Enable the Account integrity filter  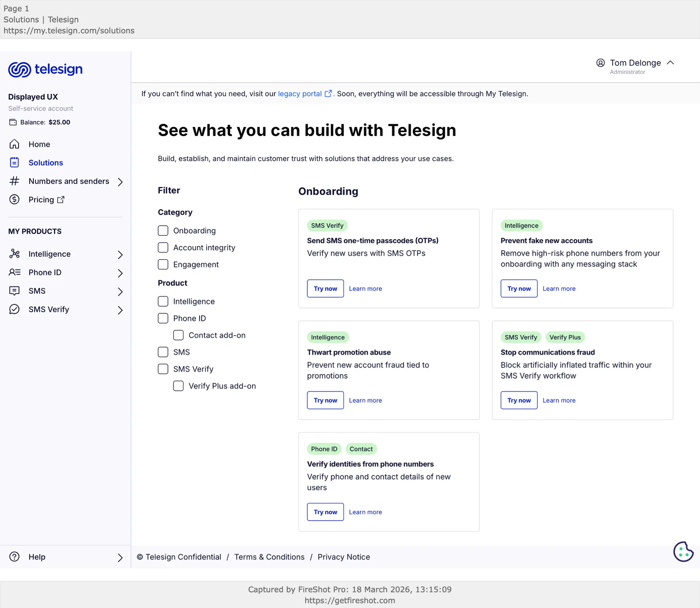[x=163, y=247]
